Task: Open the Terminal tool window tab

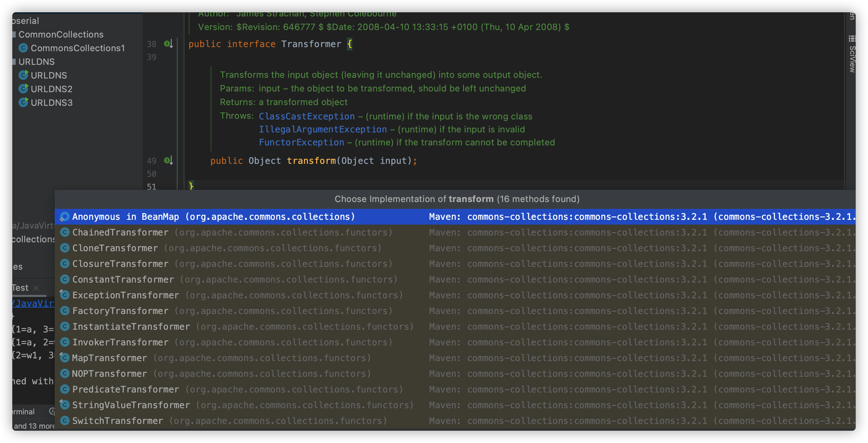Action: [24, 412]
